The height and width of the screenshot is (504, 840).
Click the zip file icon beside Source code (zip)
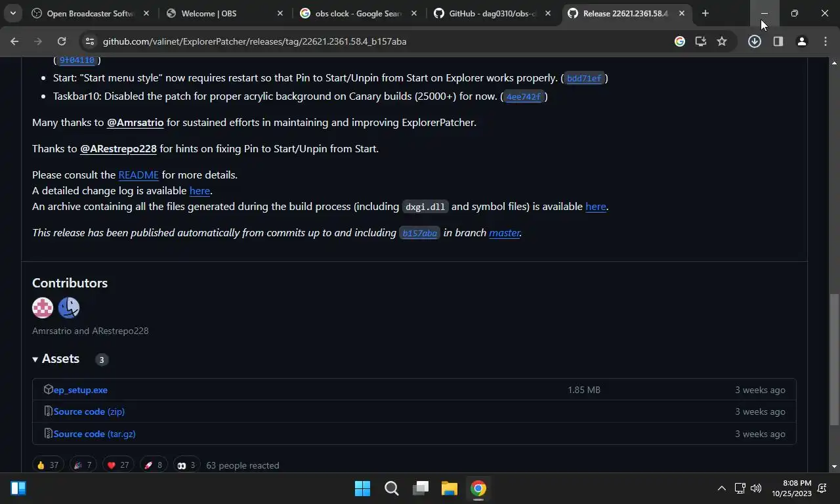tap(48, 411)
